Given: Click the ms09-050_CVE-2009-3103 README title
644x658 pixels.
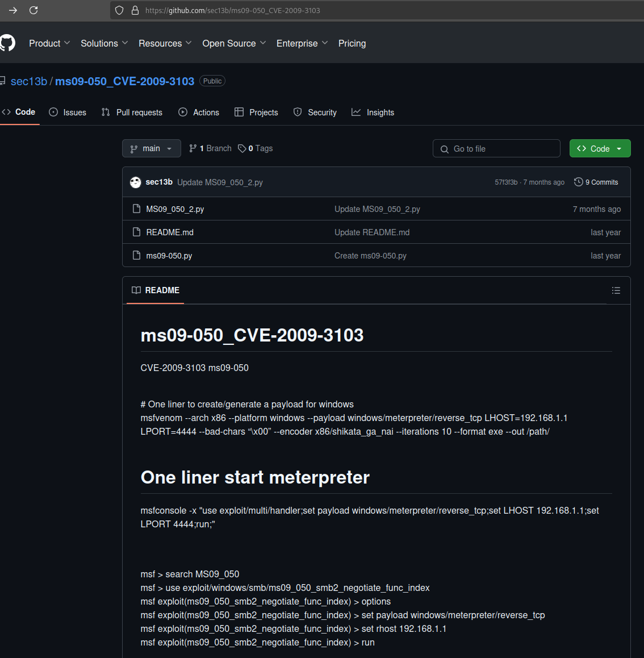Looking at the screenshot, I should point(252,335).
